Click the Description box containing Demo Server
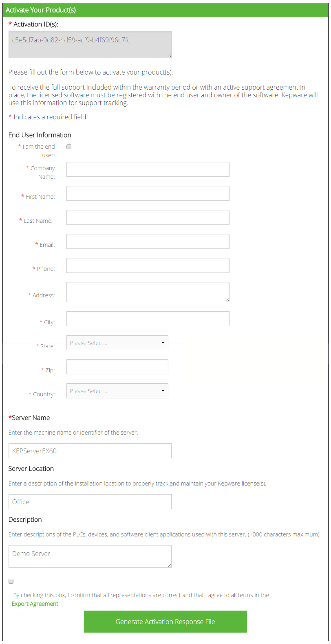The image size is (331, 644). [x=90, y=556]
